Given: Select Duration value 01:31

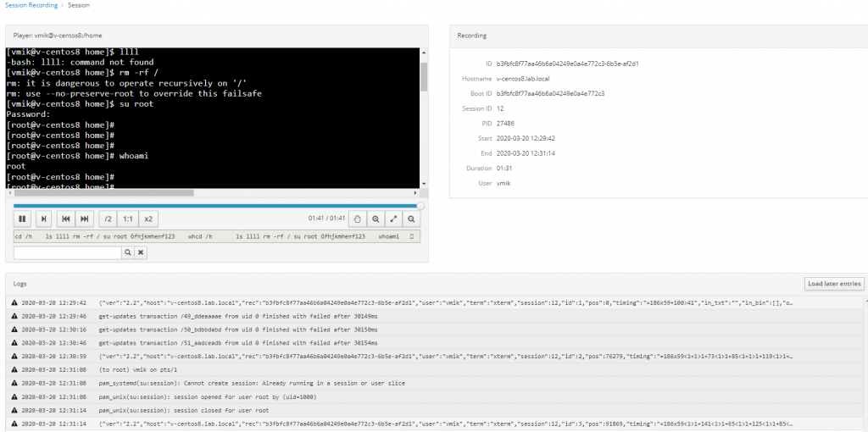Looking at the screenshot, I should coord(504,169).
